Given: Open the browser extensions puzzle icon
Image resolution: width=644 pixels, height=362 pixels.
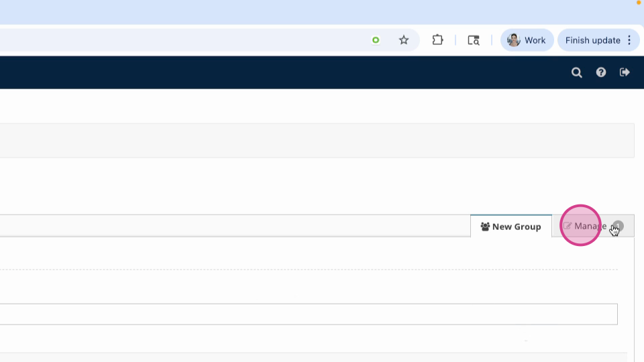Looking at the screenshot, I should point(437,40).
